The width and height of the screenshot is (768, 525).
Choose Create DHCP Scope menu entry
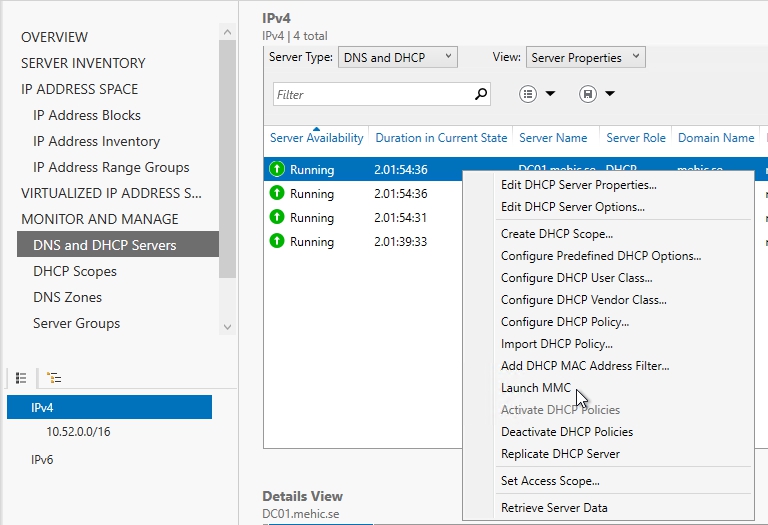(x=557, y=234)
